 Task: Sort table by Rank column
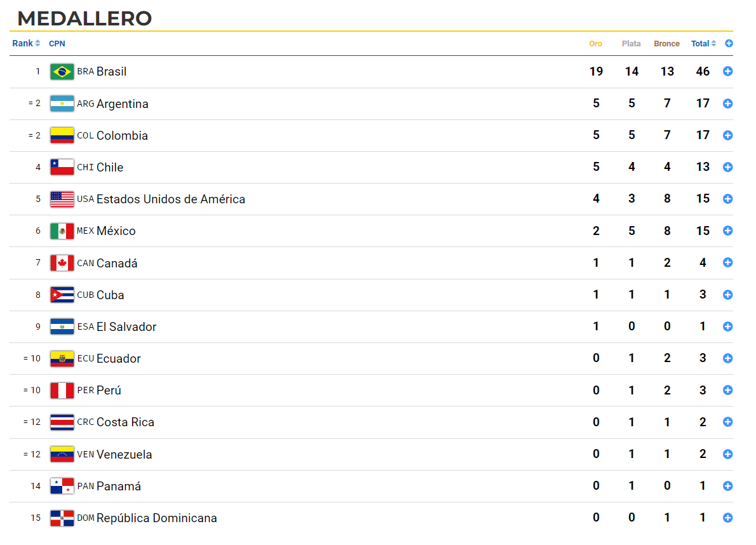(26, 43)
